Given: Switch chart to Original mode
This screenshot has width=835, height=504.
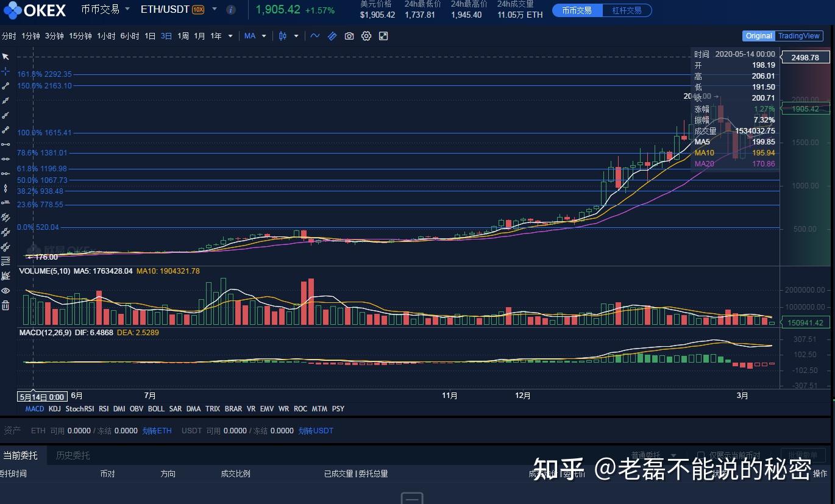Looking at the screenshot, I should pos(759,36).
